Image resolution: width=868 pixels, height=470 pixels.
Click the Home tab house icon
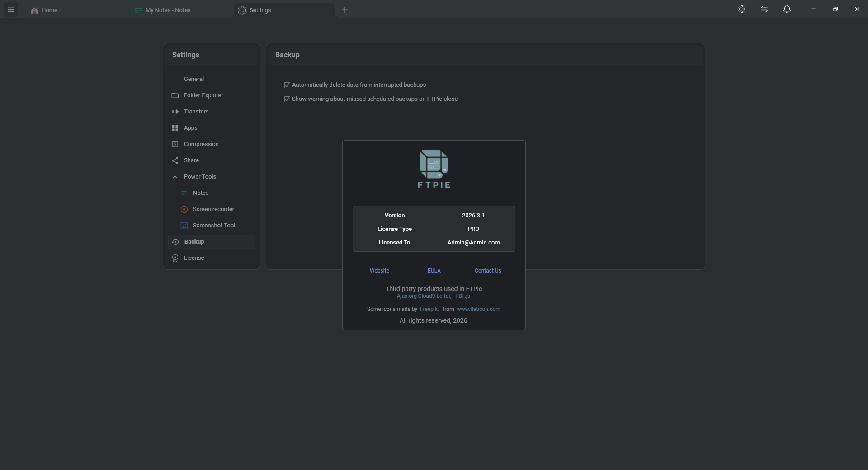click(x=34, y=10)
